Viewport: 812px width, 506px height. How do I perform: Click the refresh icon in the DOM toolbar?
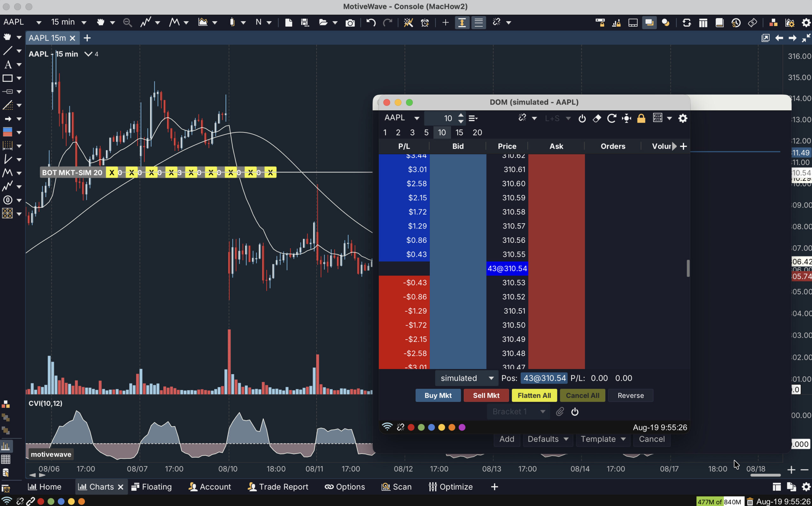[x=611, y=118]
